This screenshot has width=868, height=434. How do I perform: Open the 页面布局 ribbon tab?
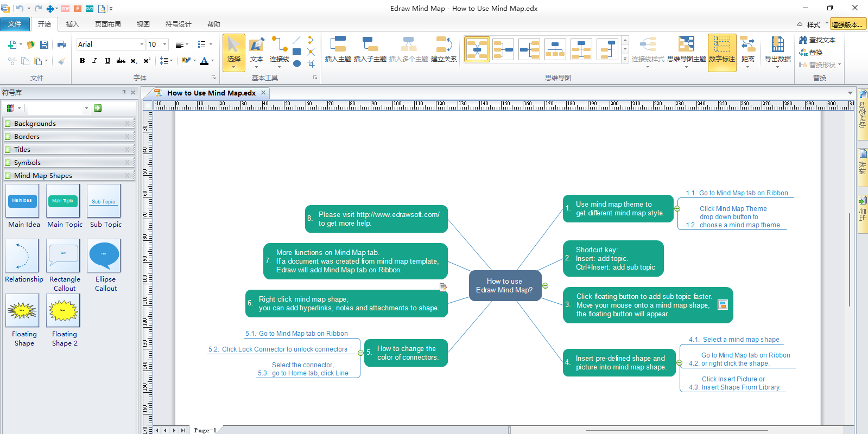point(107,24)
